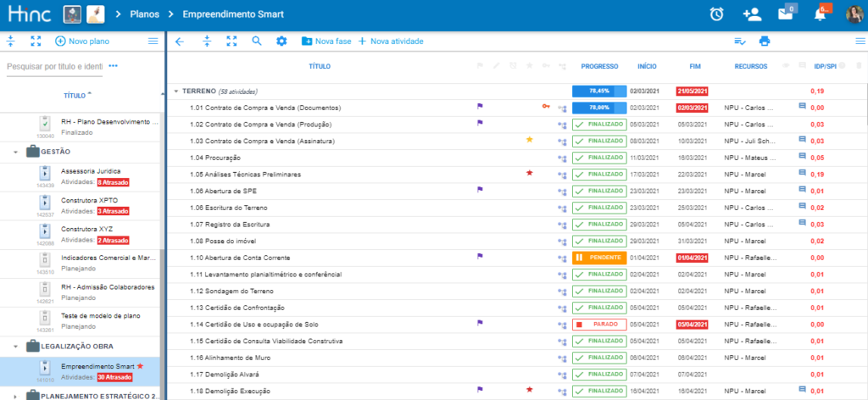Click the add user icon
Screen dimensions: 868x400
751,14
